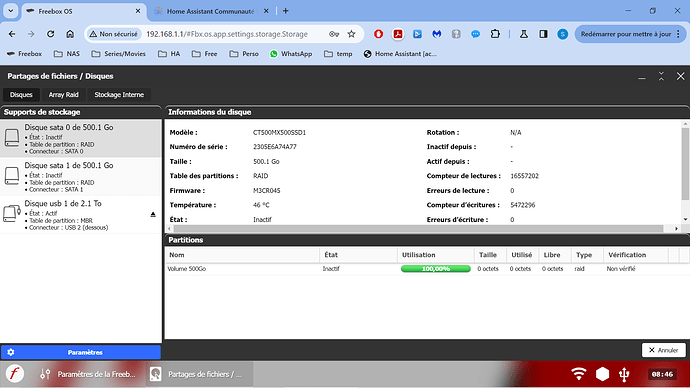Go to the browser home page
Viewport: 690px width, 388px height.
tap(70, 34)
